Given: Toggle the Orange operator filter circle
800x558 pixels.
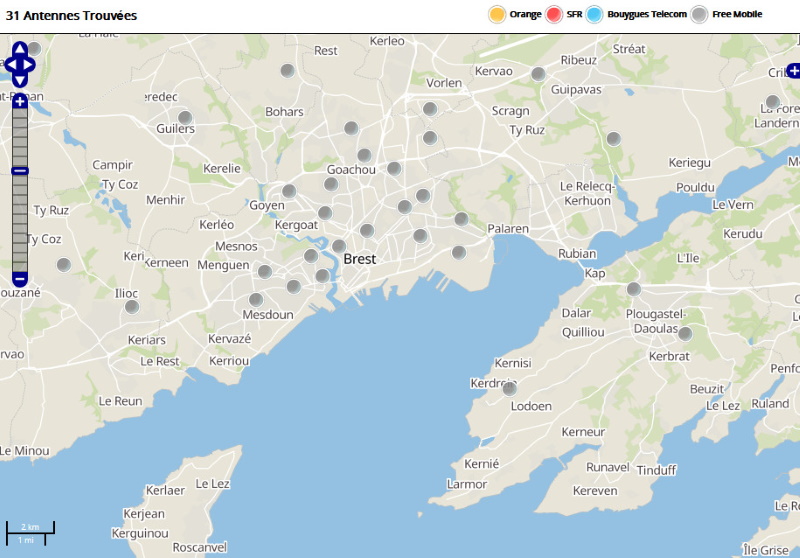Looking at the screenshot, I should point(496,14).
